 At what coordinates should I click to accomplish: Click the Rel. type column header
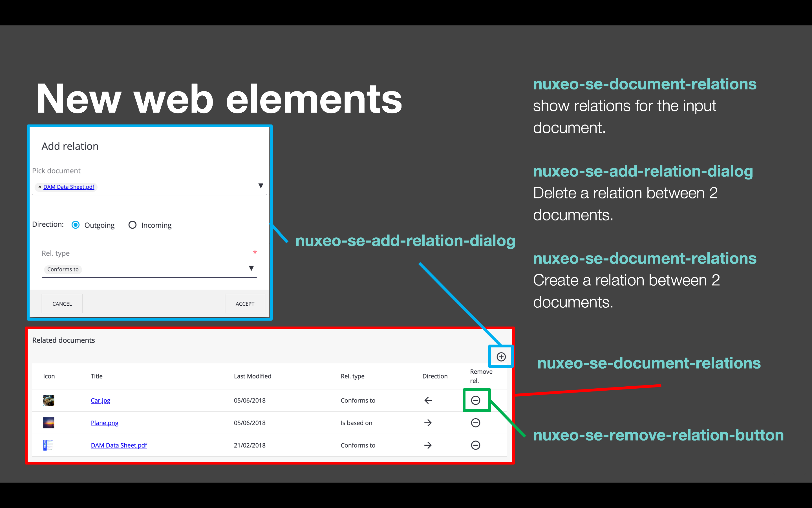click(352, 376)
